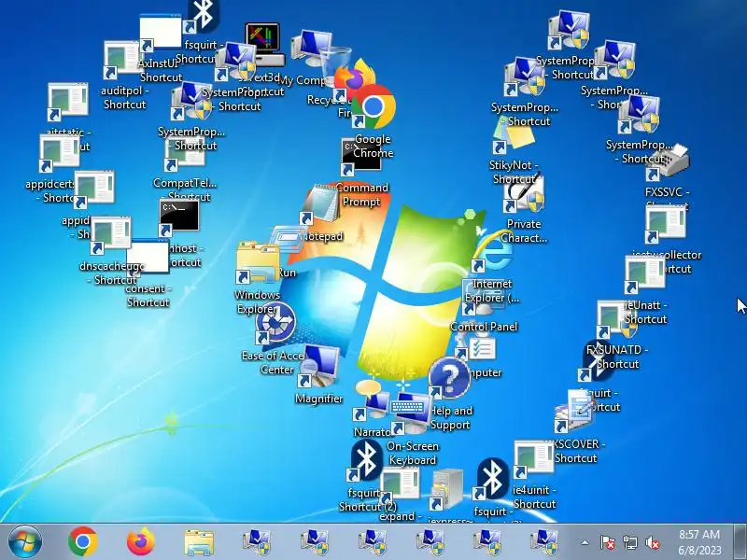Open the Control Panel desktop icon
Viewport: 747px width, 560px height.
pyautogui.click(x=483, y=298)
